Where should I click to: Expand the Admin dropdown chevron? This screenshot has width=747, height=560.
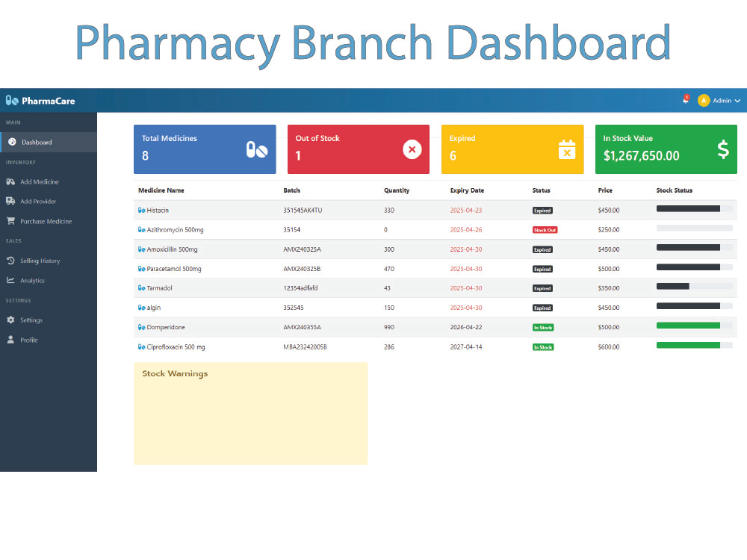(737, 101)
